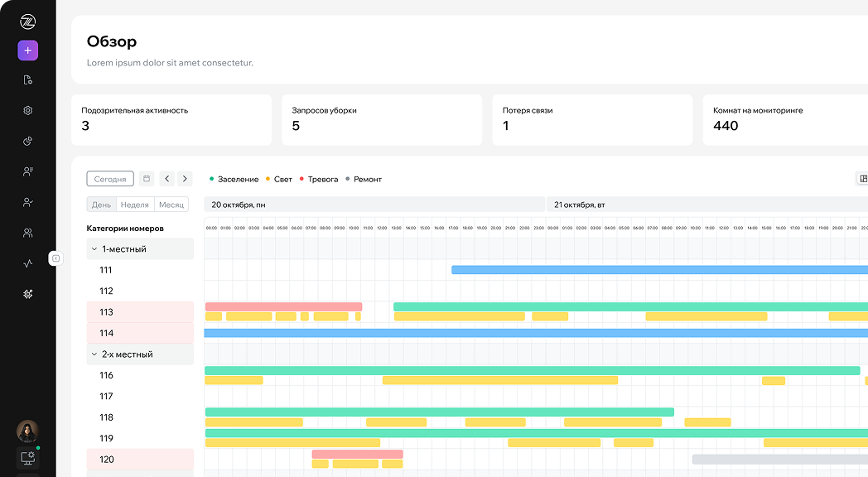
Task: Switch to the Неделя view tab
Action: point(134,205)
